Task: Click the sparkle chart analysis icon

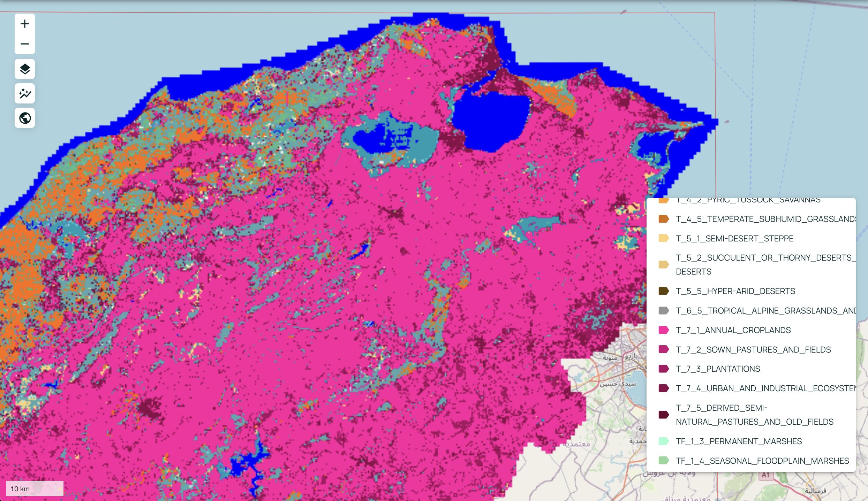Action: click(x=24, y=93)
